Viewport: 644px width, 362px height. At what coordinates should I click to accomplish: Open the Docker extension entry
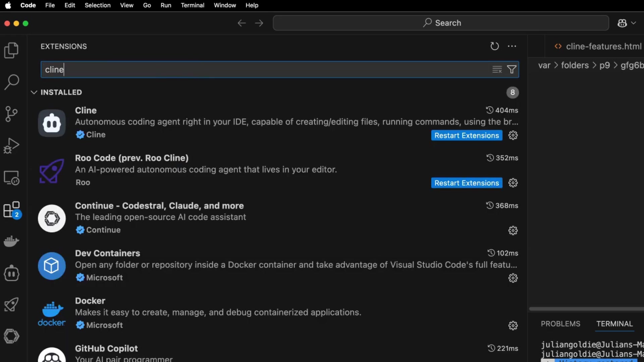[277, 314]
